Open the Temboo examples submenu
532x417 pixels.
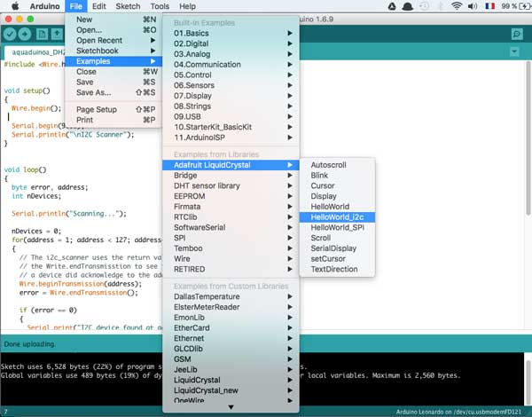(231, 248)
